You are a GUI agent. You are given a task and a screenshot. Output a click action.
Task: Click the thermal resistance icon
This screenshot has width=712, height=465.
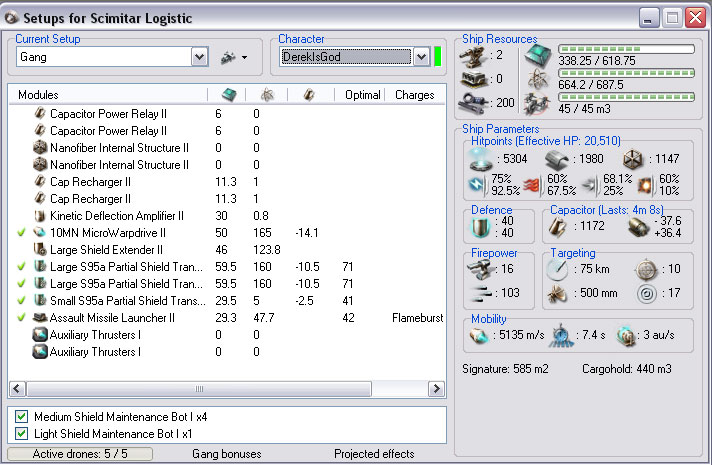click(x=533, y=185)
